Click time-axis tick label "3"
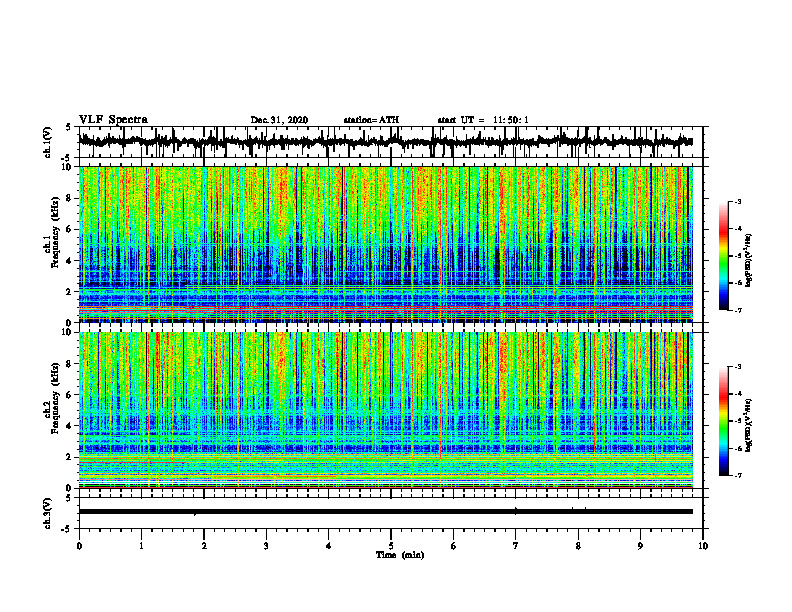Image resolution: width=792 pixels, height=612 pixels. pyautogui.click(x=266, y=546)
